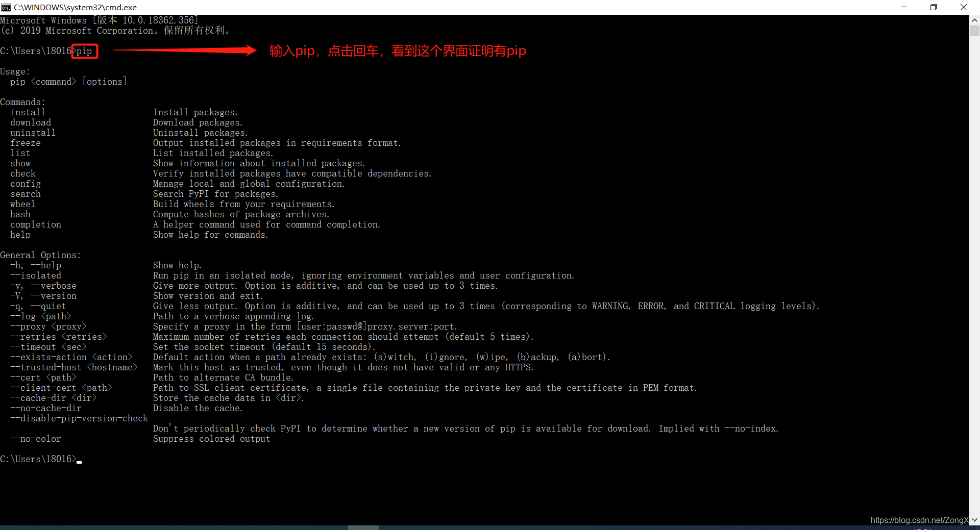
Task: Click the 'hash' command text
Action: tap(20, 214)
